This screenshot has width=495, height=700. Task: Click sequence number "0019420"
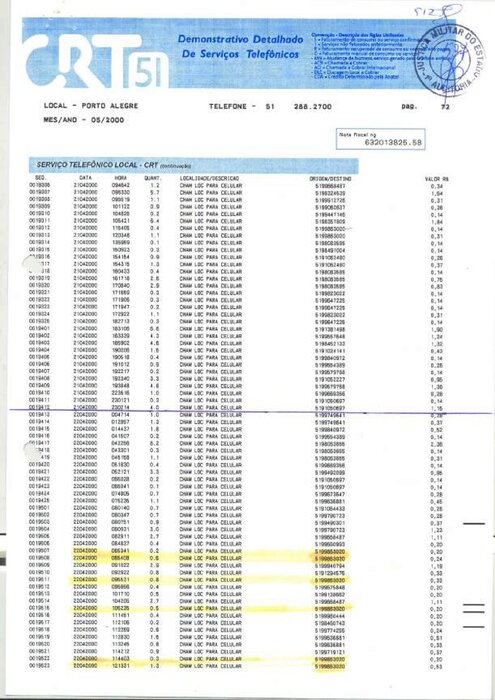(39, 464)
